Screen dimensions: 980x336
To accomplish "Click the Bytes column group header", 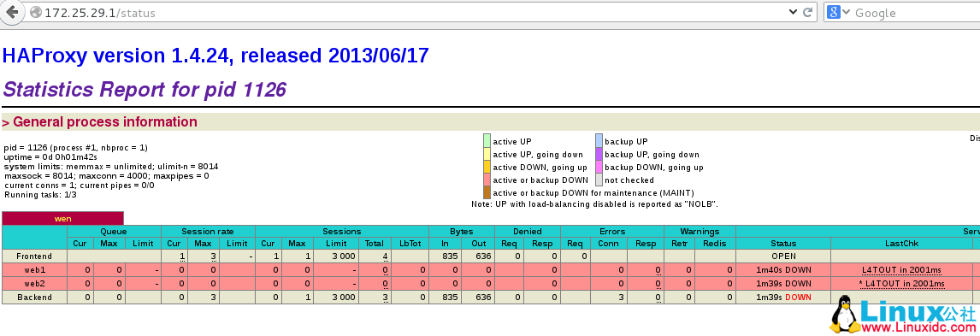I will tap(461, 231).
